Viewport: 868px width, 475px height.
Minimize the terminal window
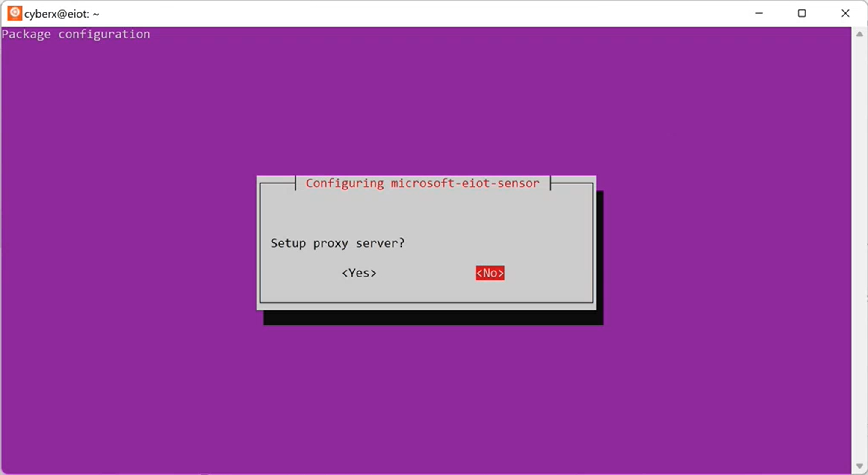(759, 13)
